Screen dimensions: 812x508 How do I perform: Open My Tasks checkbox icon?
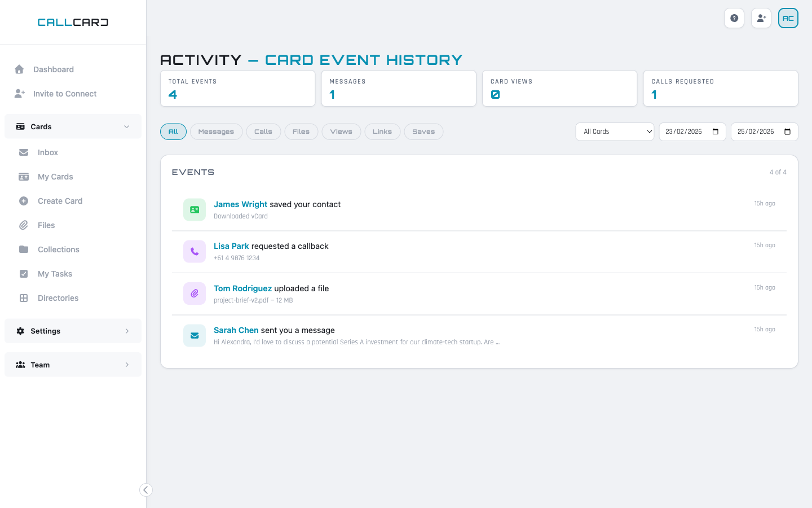(23, 273)
